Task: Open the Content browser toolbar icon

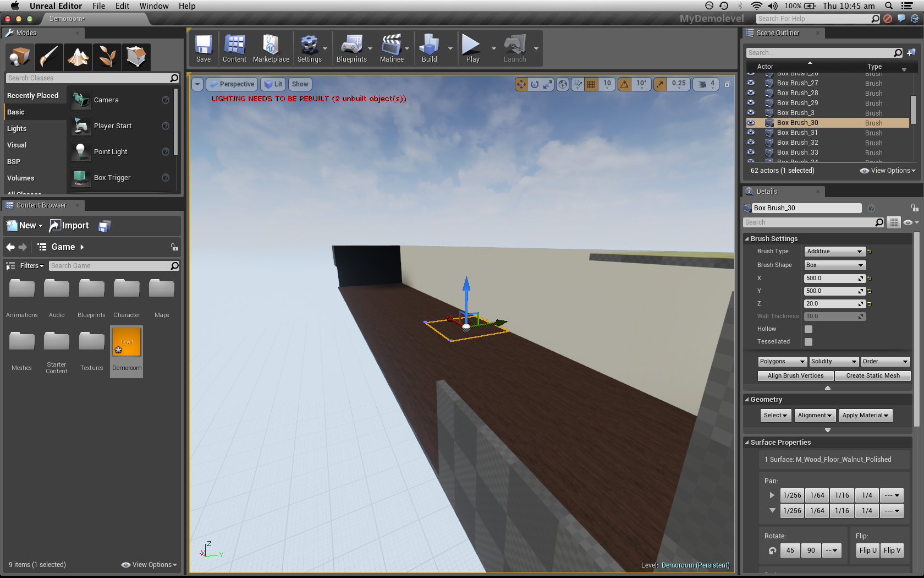Action: click(x=234, y=48)
